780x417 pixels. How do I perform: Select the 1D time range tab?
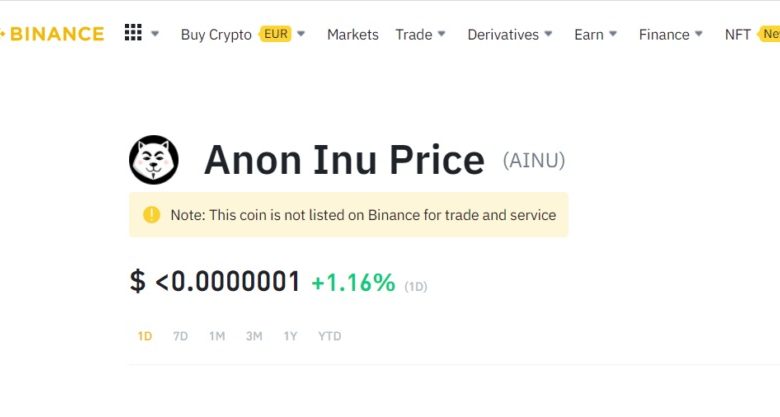tap(145, 336)
